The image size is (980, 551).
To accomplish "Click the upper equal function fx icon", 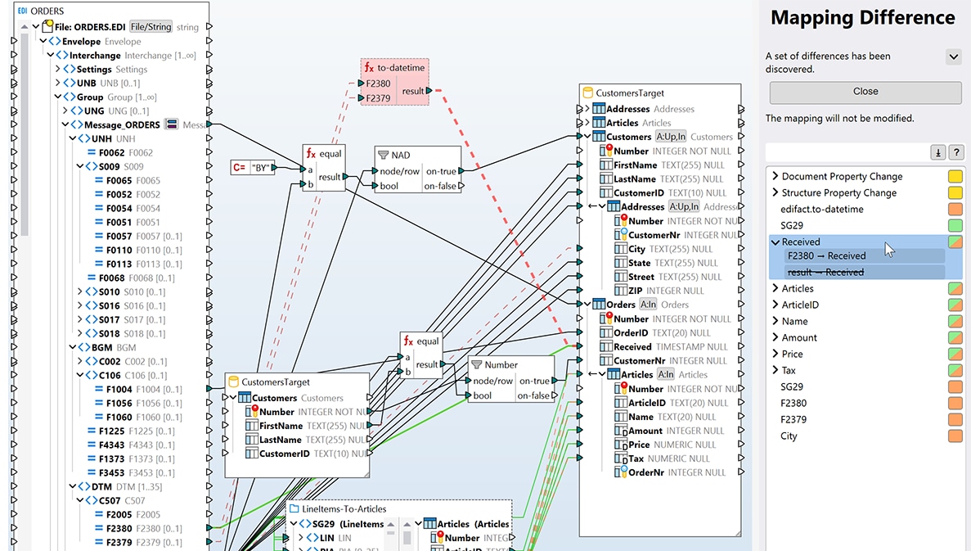I will click(311, 153).
